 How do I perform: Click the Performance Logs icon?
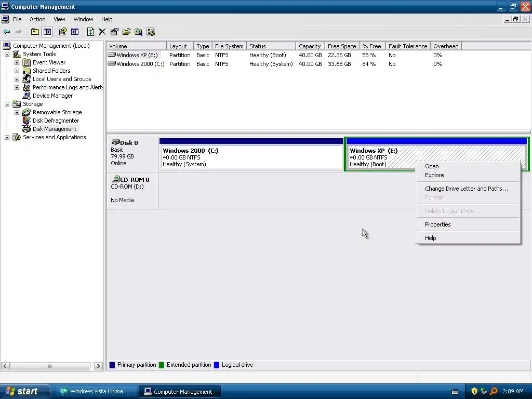26,87
